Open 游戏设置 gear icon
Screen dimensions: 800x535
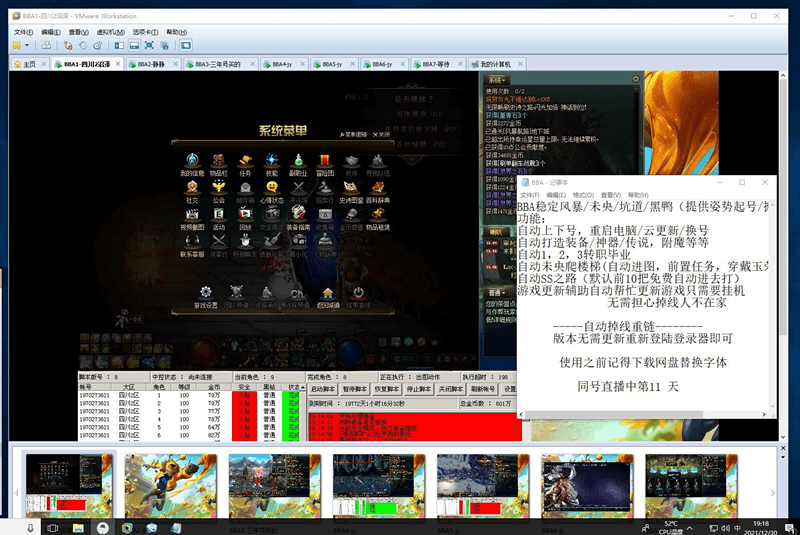pyautogui.click(x=206, y=296)
